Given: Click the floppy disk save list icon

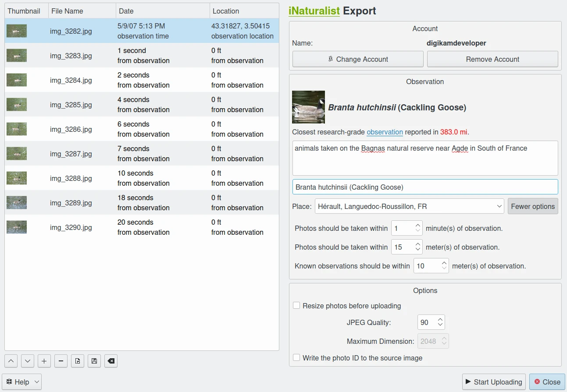Looking at the screenshot, I should [94, 361].
